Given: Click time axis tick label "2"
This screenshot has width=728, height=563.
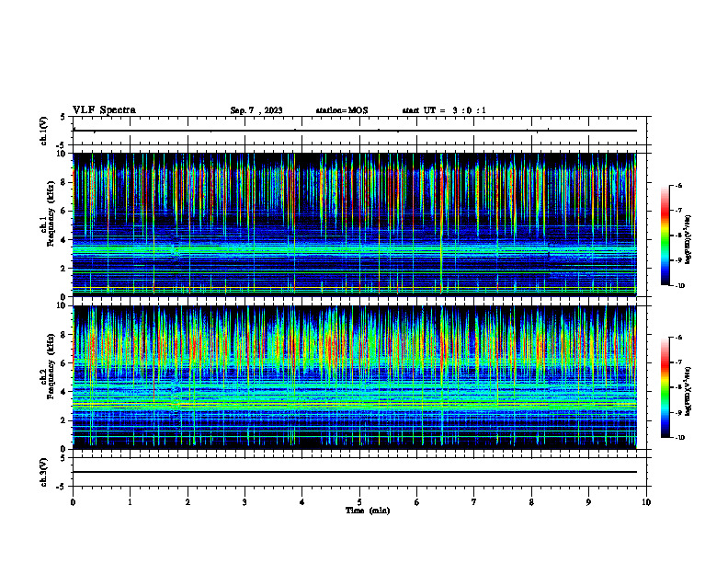Looking at the screenshot, I should click(x=188, y=502).
